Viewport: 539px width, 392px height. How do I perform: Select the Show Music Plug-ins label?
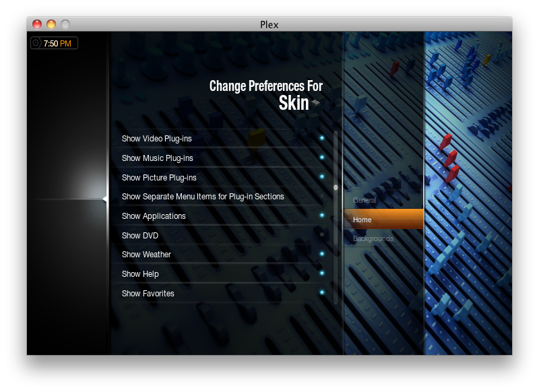click(x=158, y=158)
